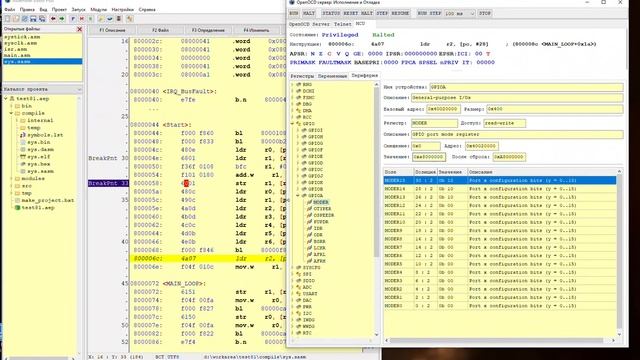
Task: Switch to the Переменные tab
Action: click(332, 76)
